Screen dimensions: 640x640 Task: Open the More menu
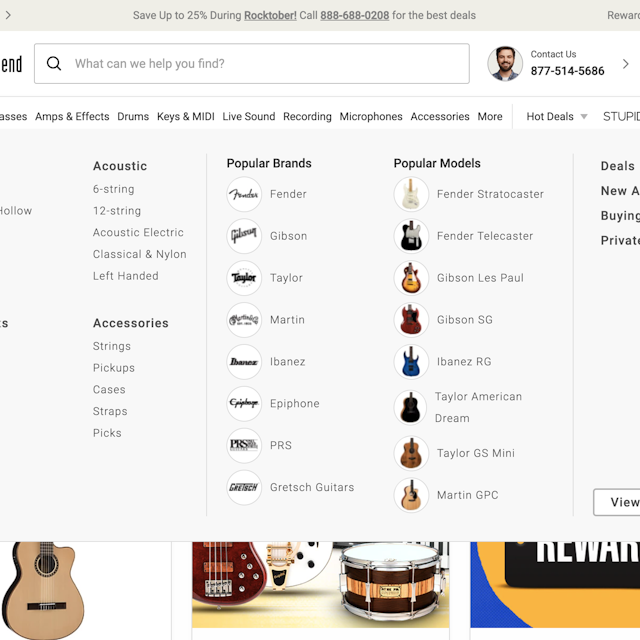click(x=490, y=116)
